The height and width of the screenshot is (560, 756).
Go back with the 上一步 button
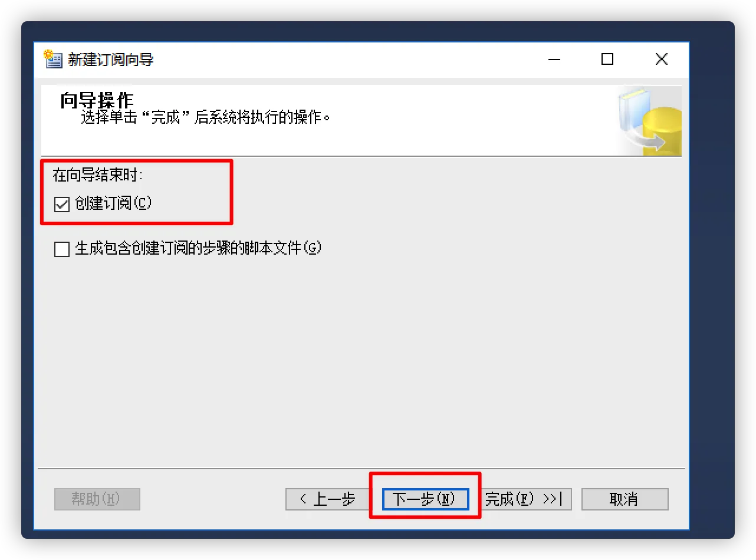point(328,499)
